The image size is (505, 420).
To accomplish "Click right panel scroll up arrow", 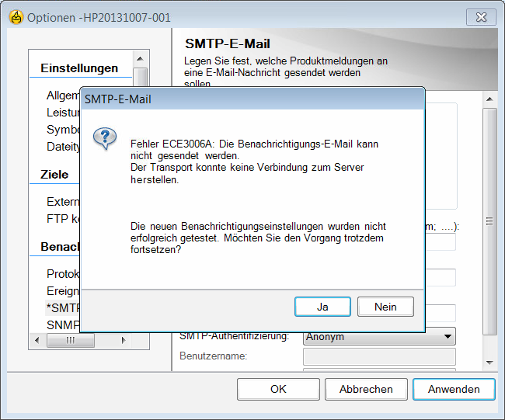I will point(489,99).
